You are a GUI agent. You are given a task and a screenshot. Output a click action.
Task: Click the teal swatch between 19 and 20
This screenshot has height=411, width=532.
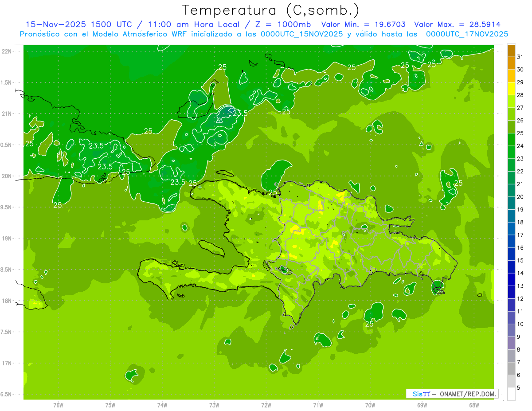[511, 203]
